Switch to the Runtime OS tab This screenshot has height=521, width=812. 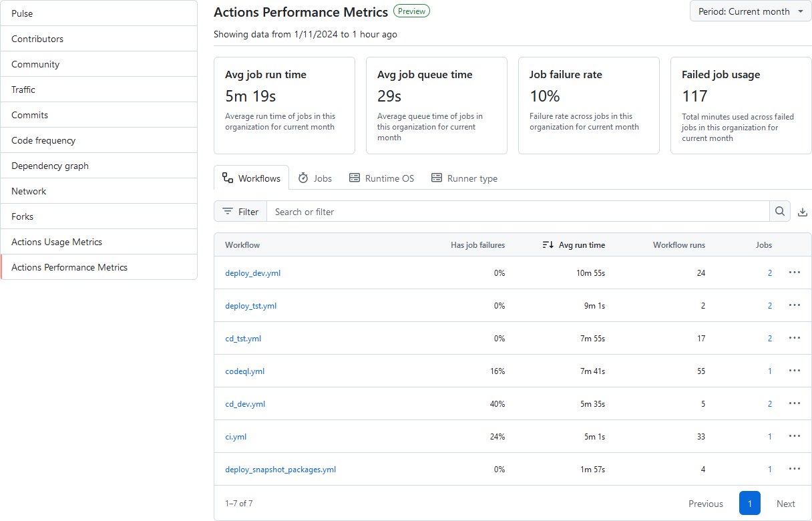[x=381, y=178]
